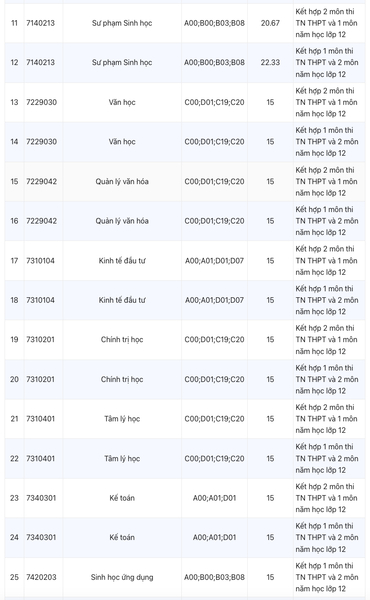The width and height of the screenshot is (370, 600).
Task: Select Sinh học ứng dụng in row 25
Action: click(x=122, y=577)
